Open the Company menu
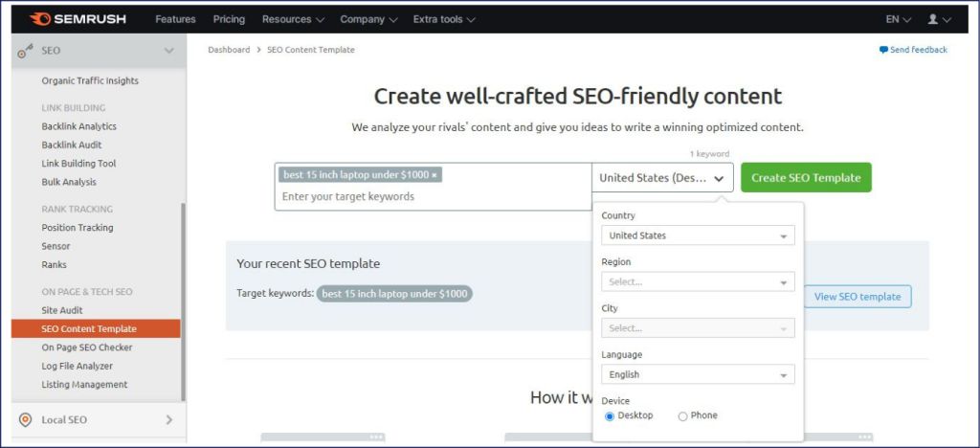The width and height of the screenshot is (980, 448). click(x=368, y=19)
